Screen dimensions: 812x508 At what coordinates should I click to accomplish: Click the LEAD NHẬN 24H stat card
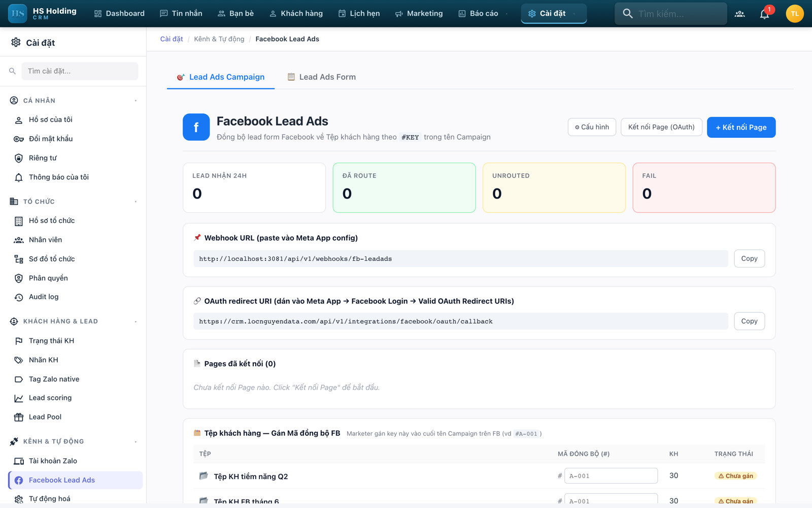(254, 187)
